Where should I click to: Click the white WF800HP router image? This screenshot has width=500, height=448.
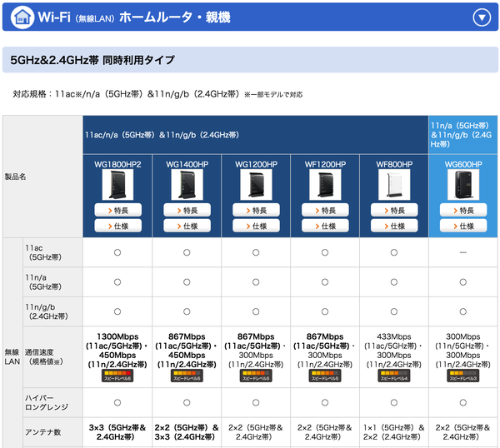(x=394, y=185)
